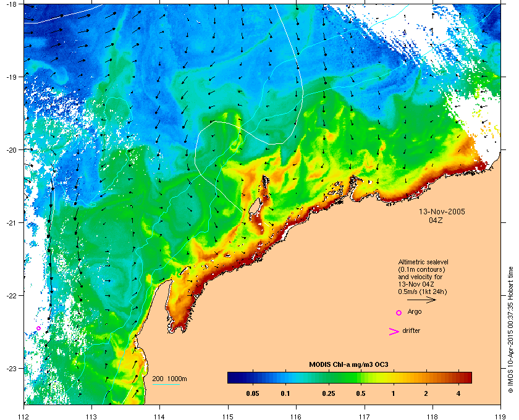Click colorbar tick label 1
Viewport: 519px width, 420px height.
click(393, 394)
